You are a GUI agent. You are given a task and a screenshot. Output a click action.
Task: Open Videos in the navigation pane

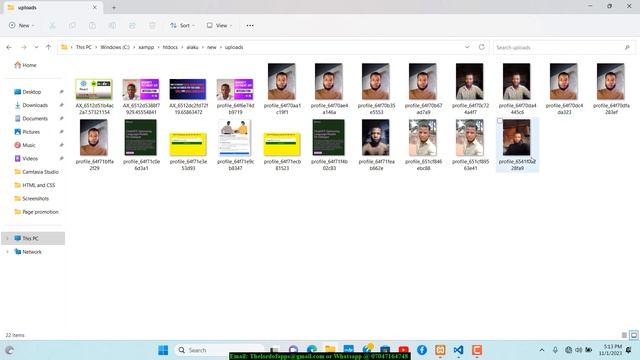(x=26, y=158)
